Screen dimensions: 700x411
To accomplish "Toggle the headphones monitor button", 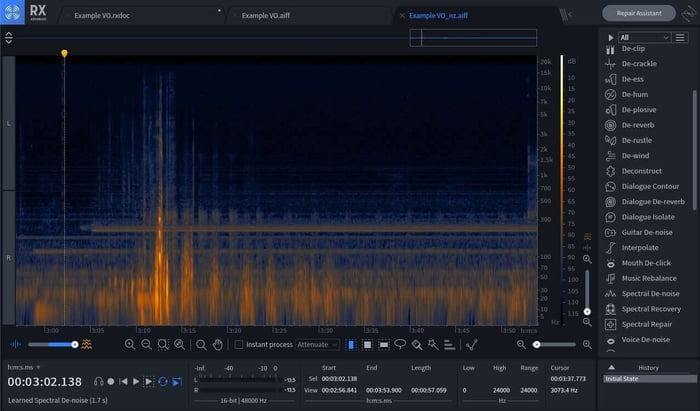I will [x=99, y=382].
